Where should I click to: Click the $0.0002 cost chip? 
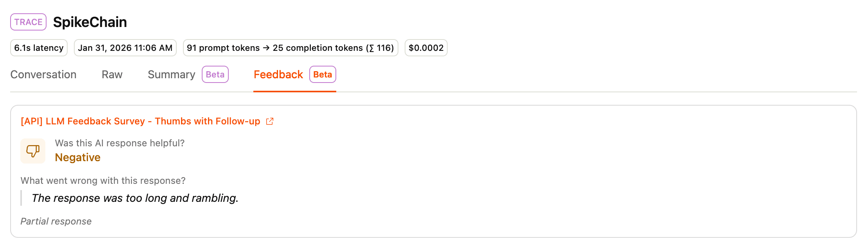point(426,48)
